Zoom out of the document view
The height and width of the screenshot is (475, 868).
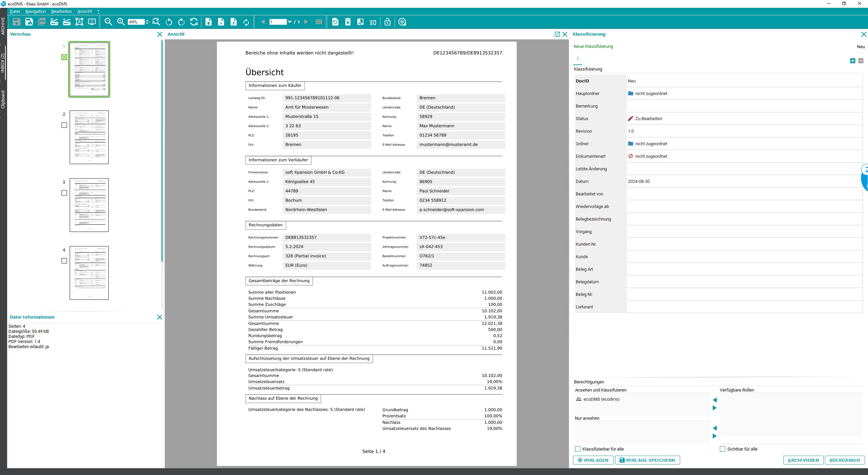pyautogui.click(x=108, y=22)
